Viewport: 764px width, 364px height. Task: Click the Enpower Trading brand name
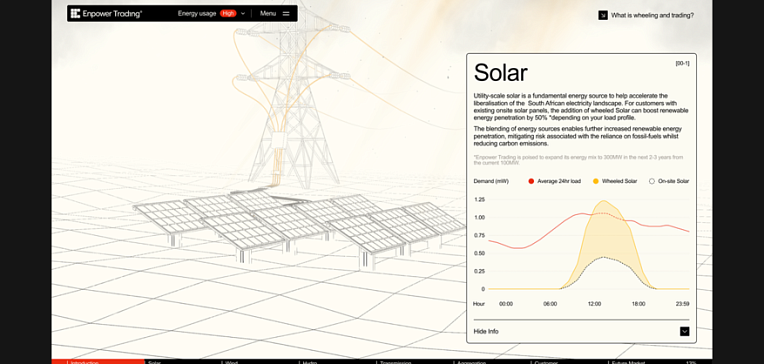[x=112, y=14]
